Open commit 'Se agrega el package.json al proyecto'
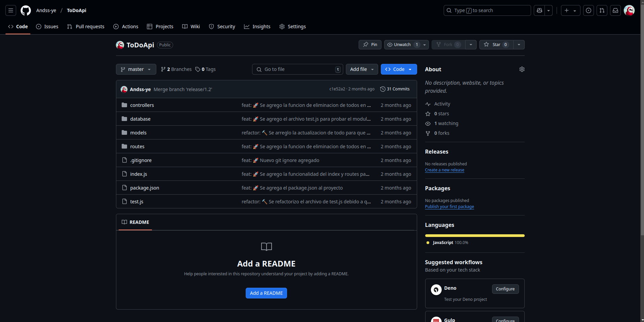 point(292,188)
